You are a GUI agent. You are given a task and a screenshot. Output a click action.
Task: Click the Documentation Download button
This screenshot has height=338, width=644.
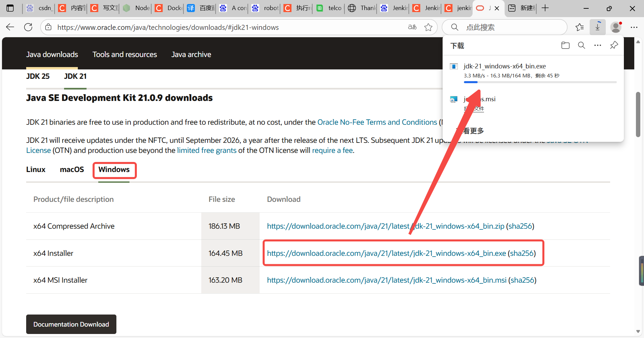coord(71,324)
